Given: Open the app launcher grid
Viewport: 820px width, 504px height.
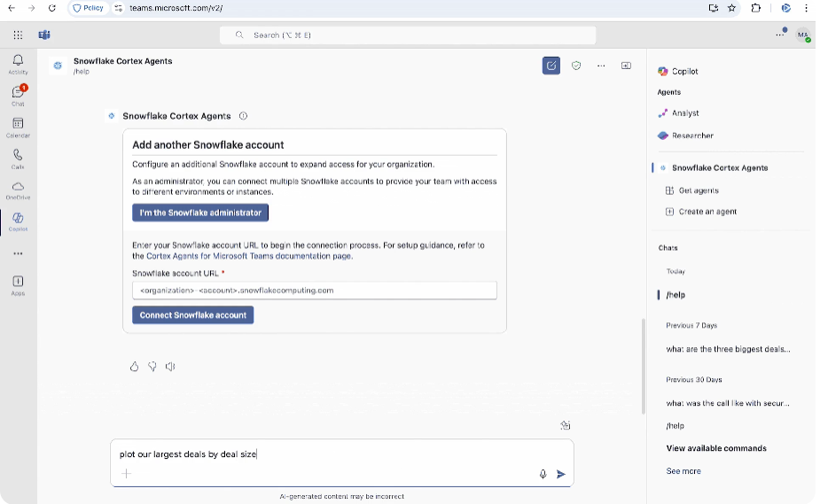Looking at the screenshot, I should click(18, 35).
